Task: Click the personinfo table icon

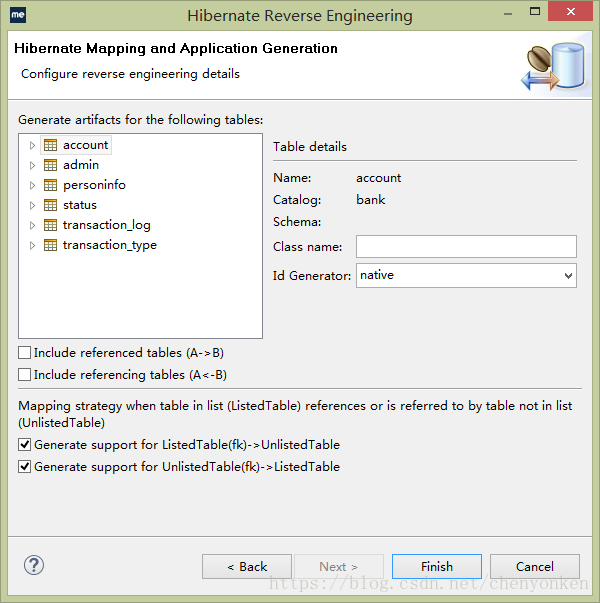Action: click(50, 185)
